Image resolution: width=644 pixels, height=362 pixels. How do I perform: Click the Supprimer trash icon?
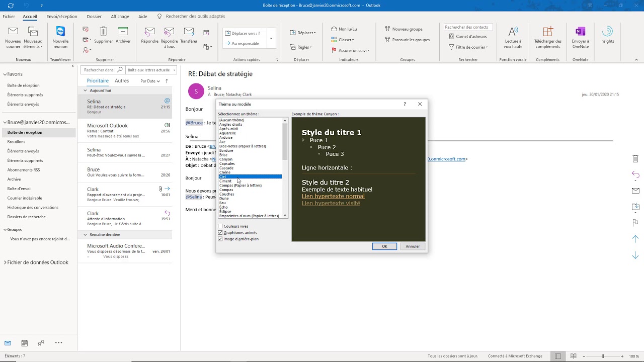103,32
